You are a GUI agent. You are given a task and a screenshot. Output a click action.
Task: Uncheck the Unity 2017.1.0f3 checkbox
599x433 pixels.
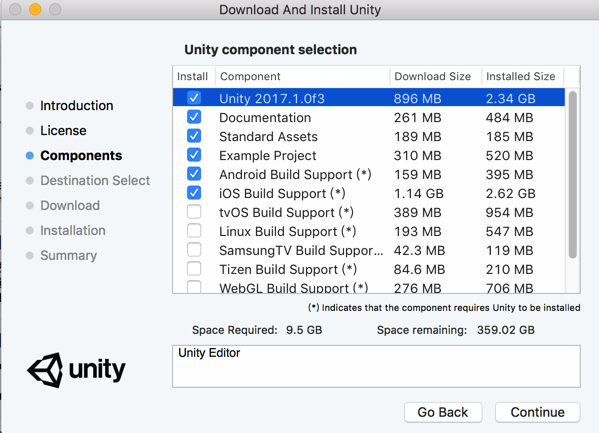tap(194, 98)
